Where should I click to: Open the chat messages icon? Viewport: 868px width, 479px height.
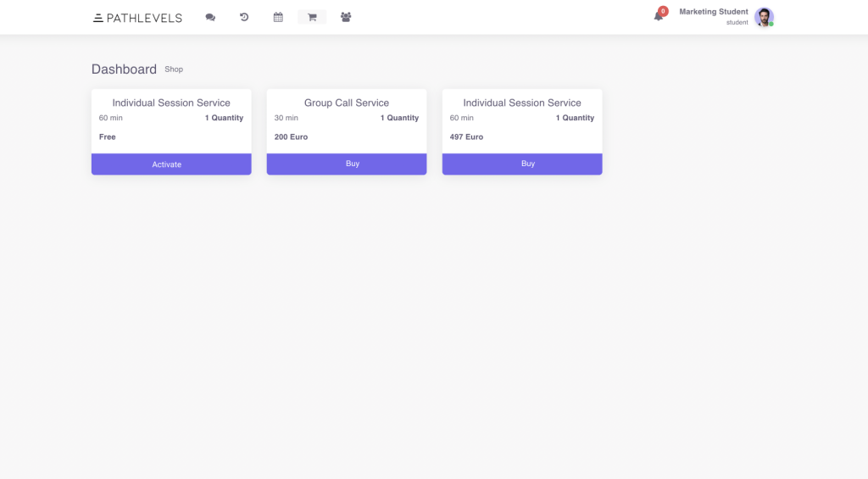(x=210, y=17)
